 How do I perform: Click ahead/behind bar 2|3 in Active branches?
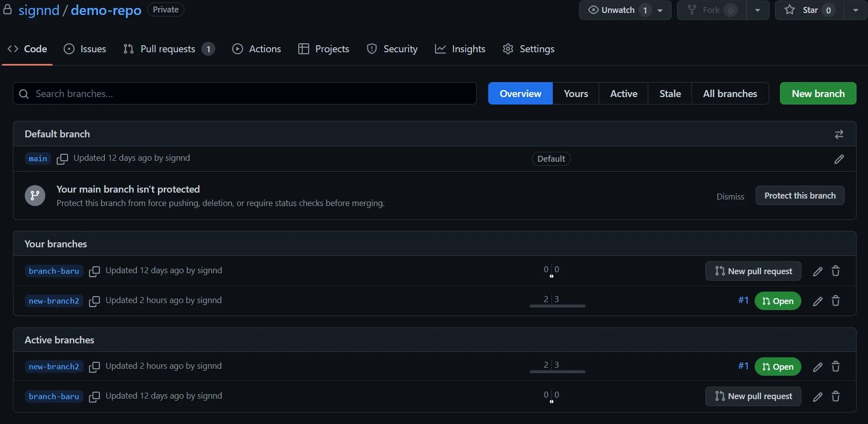[557, 366]
